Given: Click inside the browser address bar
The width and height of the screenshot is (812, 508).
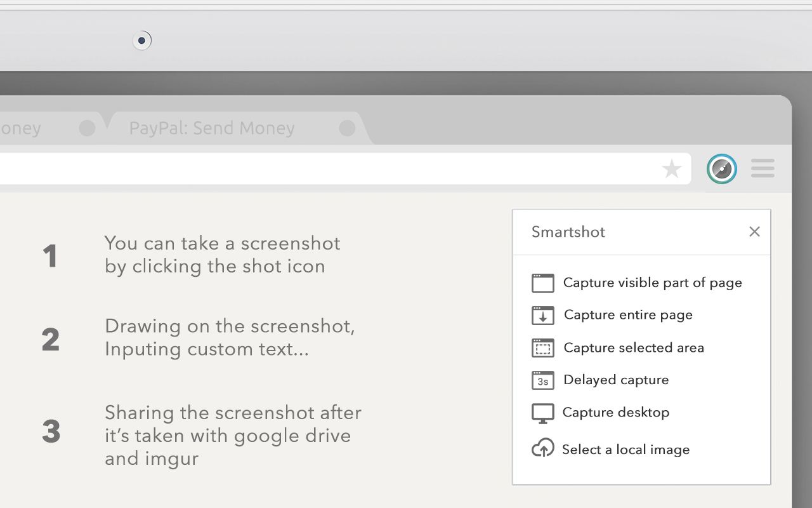Looking at the screenshot, I should pyautogui.click(x=317, y=168).
